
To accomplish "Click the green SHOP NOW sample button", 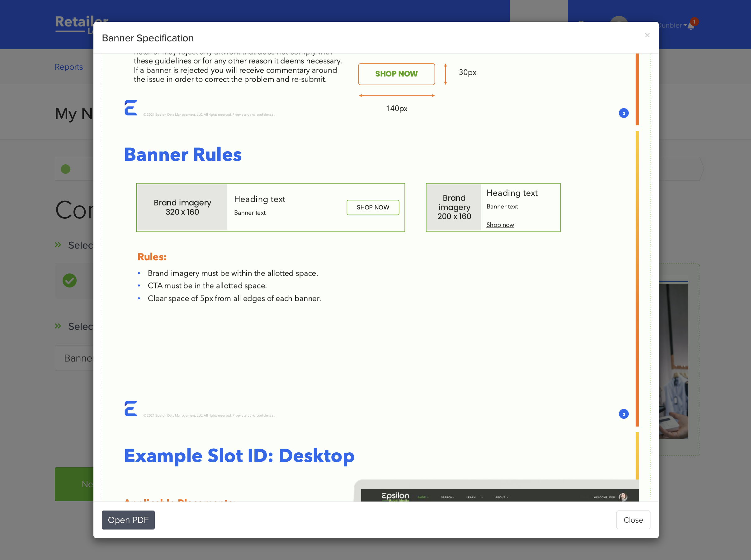I will click(396, 74).
